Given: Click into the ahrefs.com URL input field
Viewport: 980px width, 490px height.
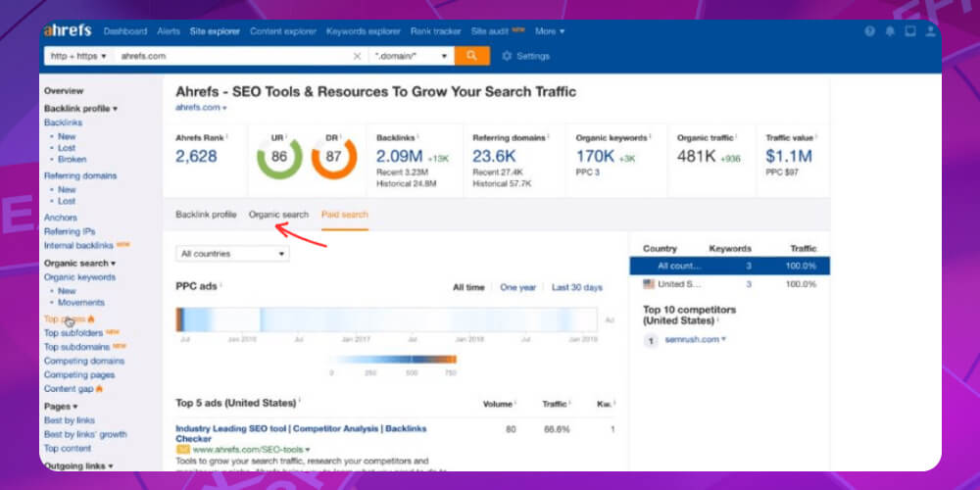Looking at the screenshot, I should point(232,56).
